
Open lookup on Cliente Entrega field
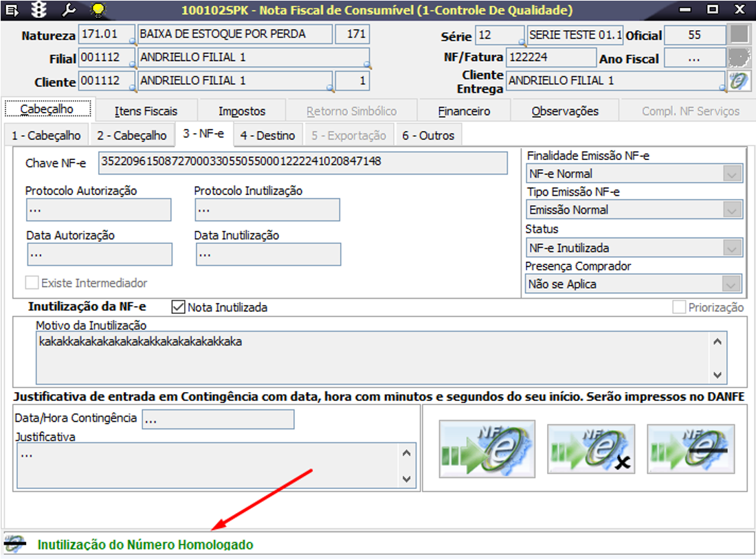723,88
